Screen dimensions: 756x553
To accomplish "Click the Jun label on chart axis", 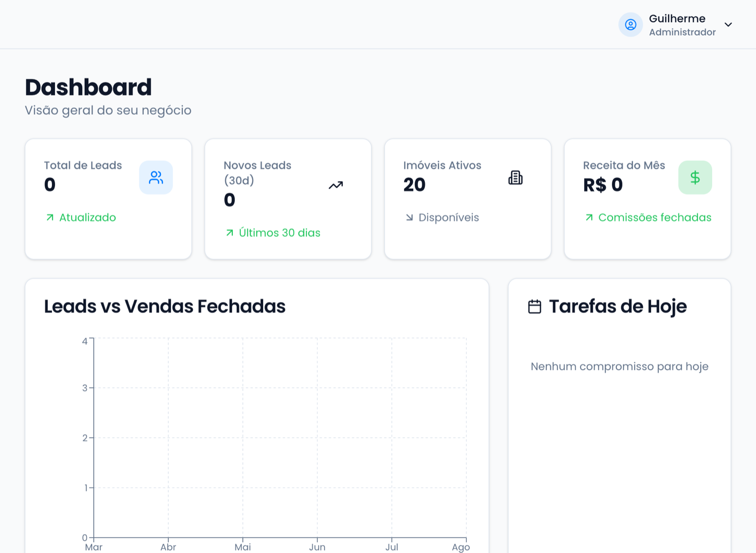I will pyautogui.click(x=317, y=547).
